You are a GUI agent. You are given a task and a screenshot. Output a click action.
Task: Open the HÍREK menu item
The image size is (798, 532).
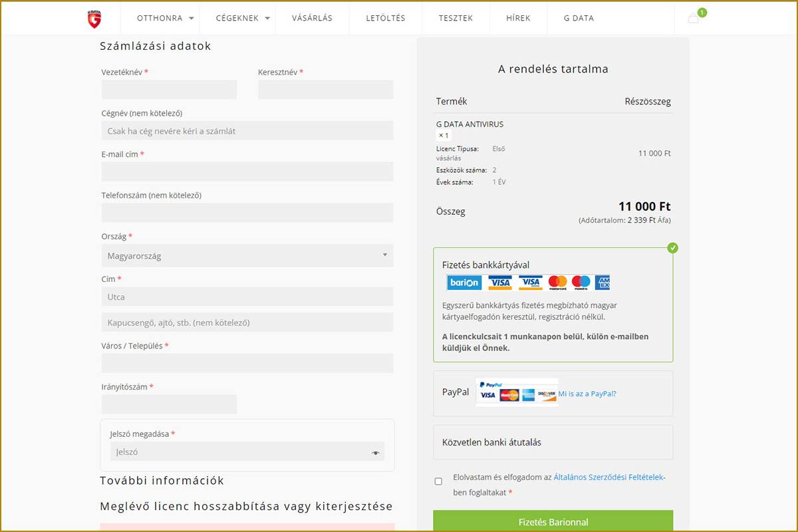tap(518, 19)
